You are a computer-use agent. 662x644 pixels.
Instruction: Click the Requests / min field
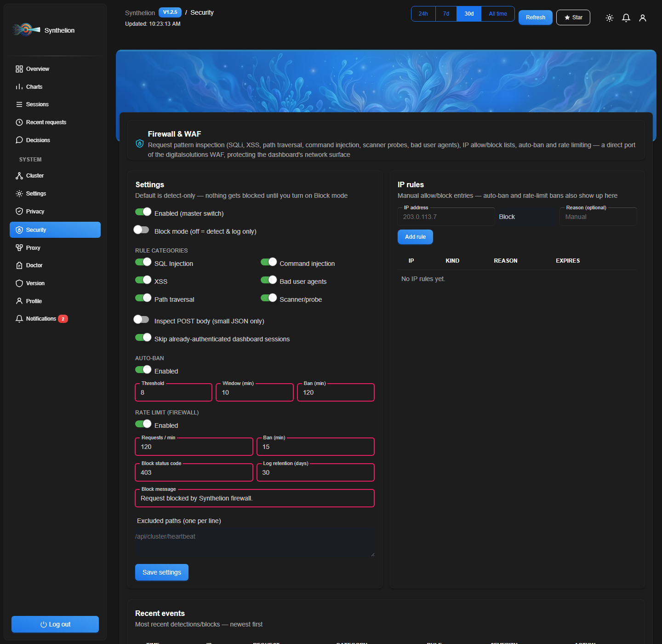click(x=194, y=447)
